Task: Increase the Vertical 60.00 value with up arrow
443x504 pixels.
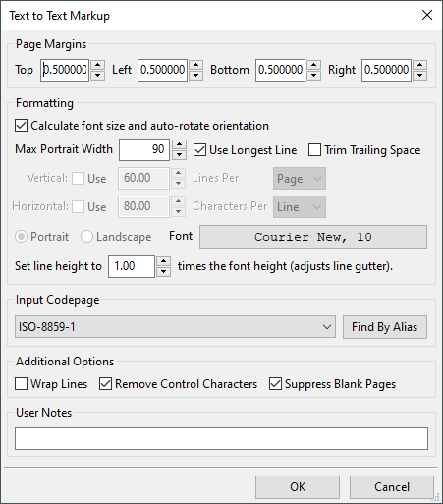Action: click(x=178, y=173)
